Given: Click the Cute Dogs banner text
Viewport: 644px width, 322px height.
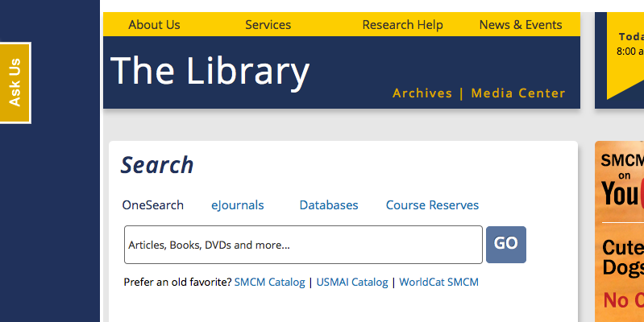Looking at the screenshot, I should pyautogui.click(x=623, y=257).
